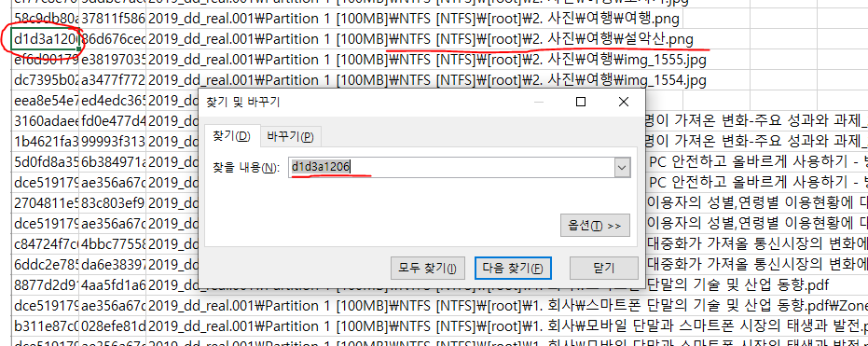Close the 찾기 및 바꾸기 dialog with X
868x346 pixels.
[x=624, y=102]
